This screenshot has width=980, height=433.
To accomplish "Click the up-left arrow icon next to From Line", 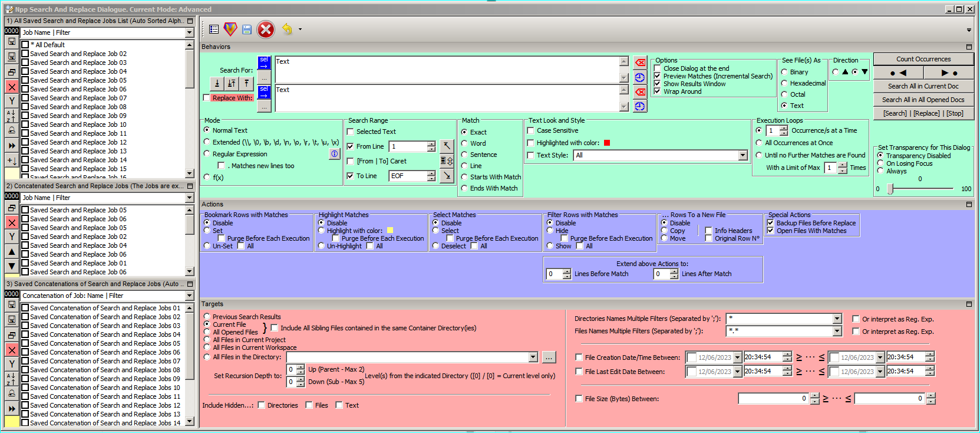I will tap(447, 146).
